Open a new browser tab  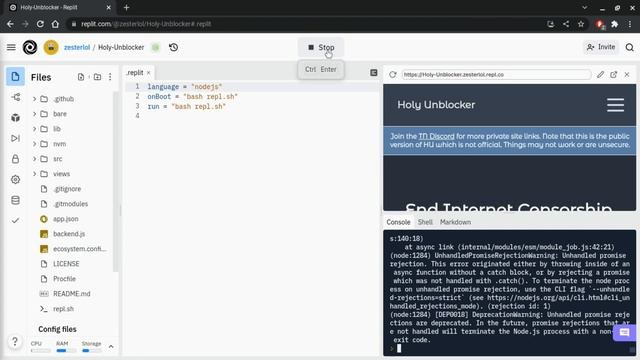point(127,7)
